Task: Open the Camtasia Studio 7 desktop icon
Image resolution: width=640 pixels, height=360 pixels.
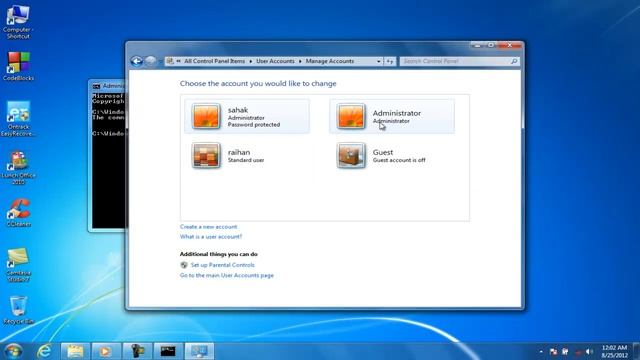Action: (x=18, y=265)
